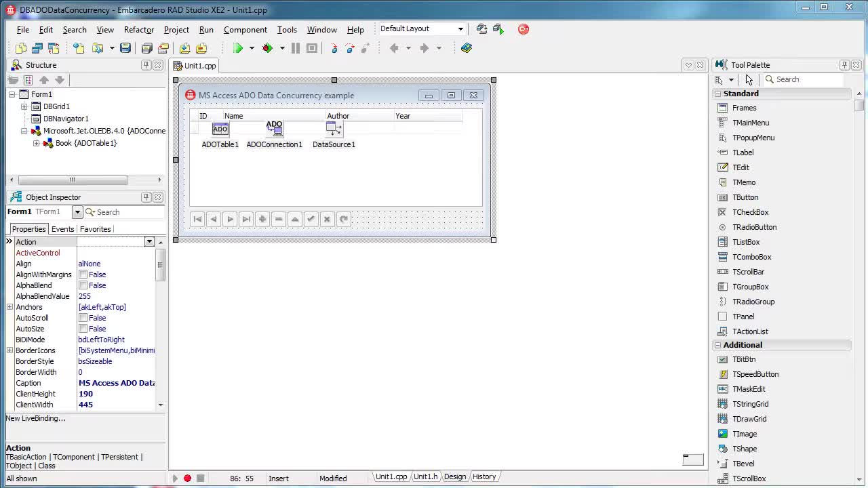Select the ADOConnection1 component icon
Viewport: 868px width, 488px height.
coord(275,129)
